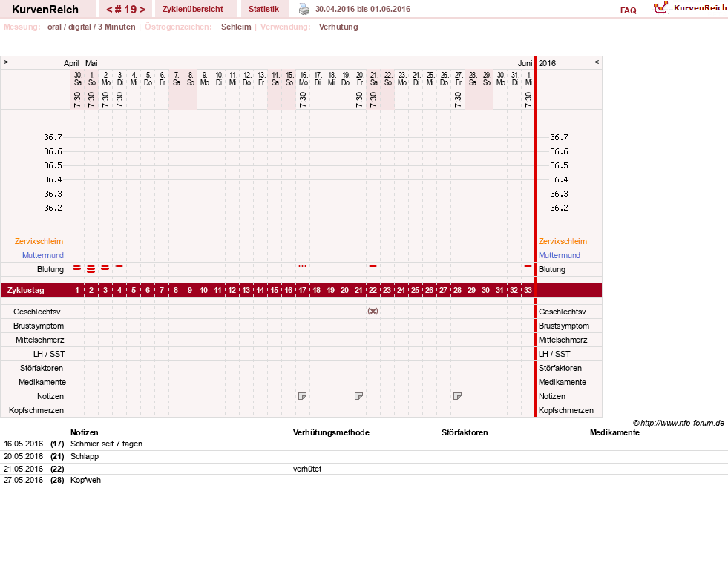The width and height of the screenshot is (728, 580).
Task: Click the KurvenReich title tab
Action: click(45, 10)
